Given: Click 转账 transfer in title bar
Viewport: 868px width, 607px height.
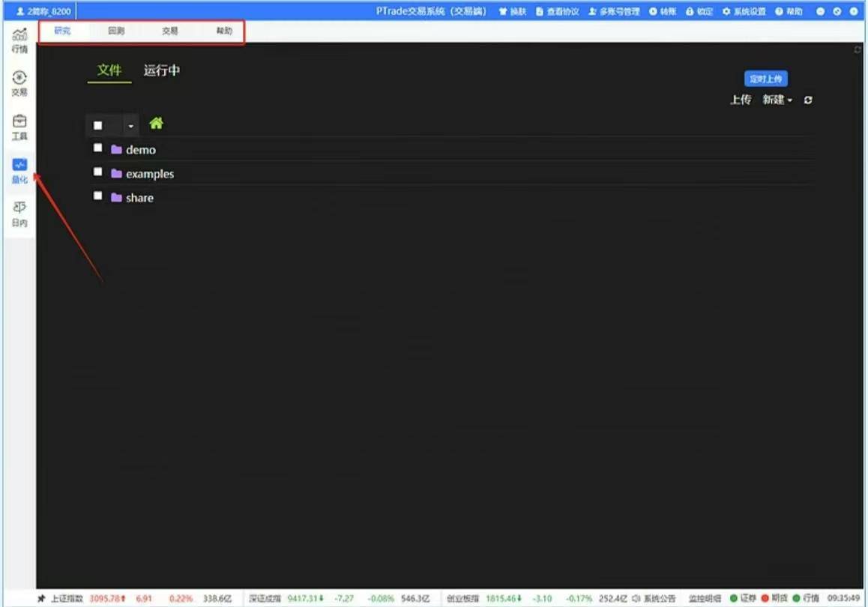Looking at the screenshot, I should pos(663,11).
